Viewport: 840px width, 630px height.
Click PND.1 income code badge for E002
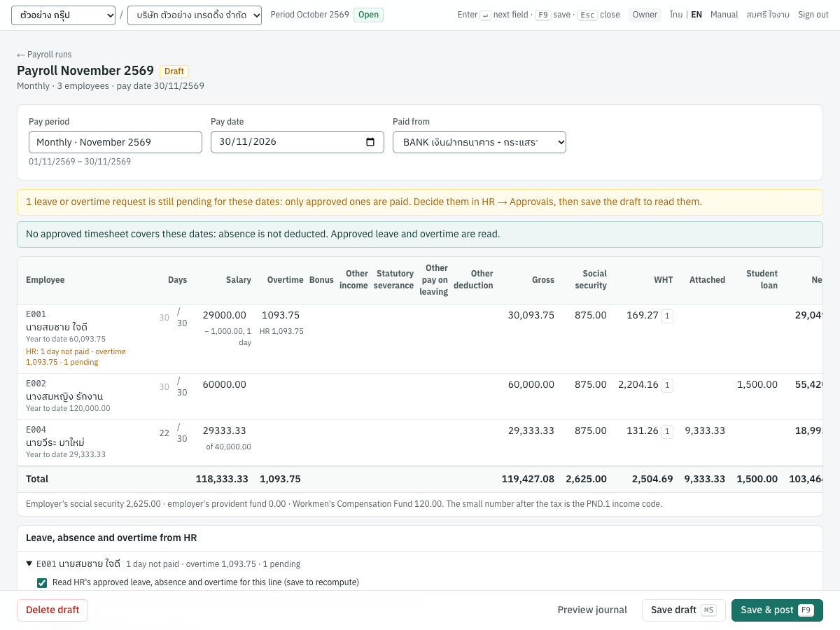point(667,385)
